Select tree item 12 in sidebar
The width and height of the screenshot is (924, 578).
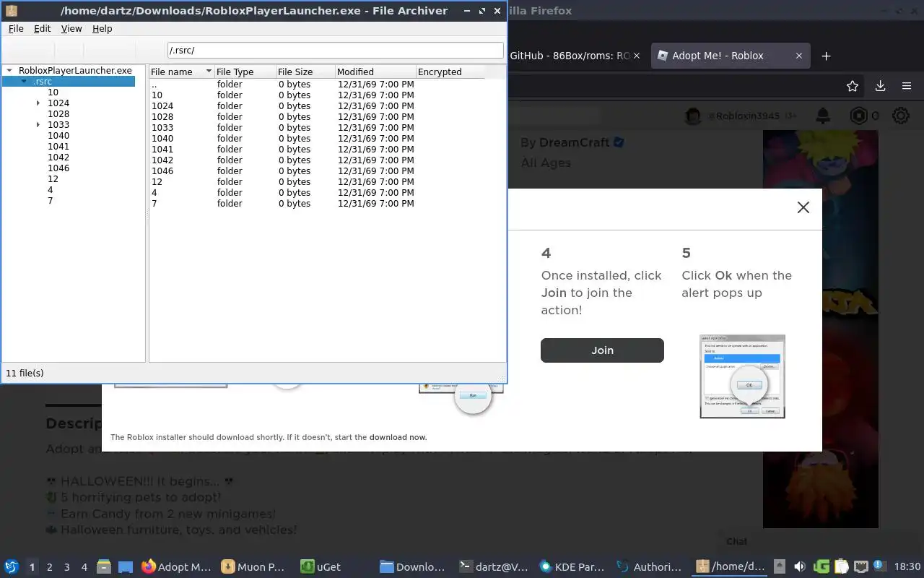53,179
